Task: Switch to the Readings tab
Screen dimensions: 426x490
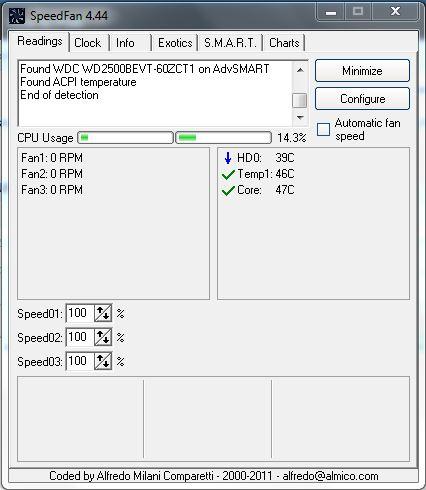Action: click(x=40, y=41)
